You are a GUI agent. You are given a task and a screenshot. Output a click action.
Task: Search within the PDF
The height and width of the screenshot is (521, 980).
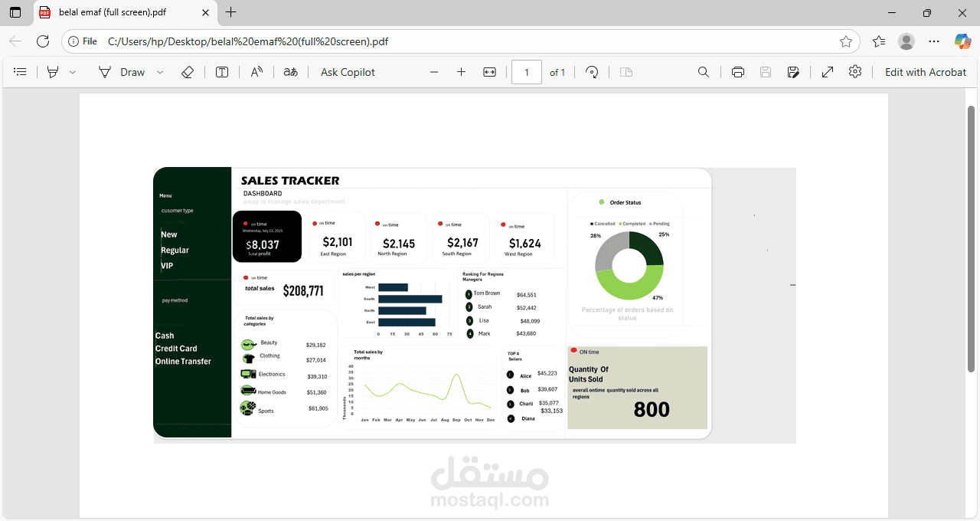tap(704, 72)
